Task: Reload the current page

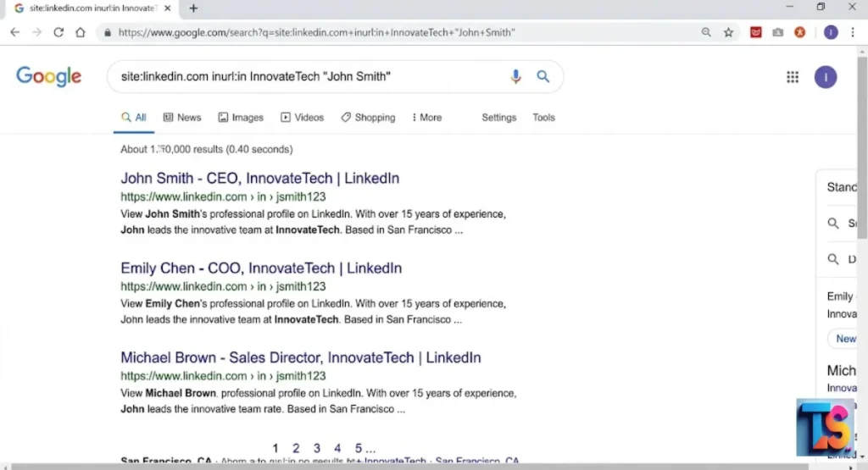Action: pyautogui.click(x=58, y=32)
